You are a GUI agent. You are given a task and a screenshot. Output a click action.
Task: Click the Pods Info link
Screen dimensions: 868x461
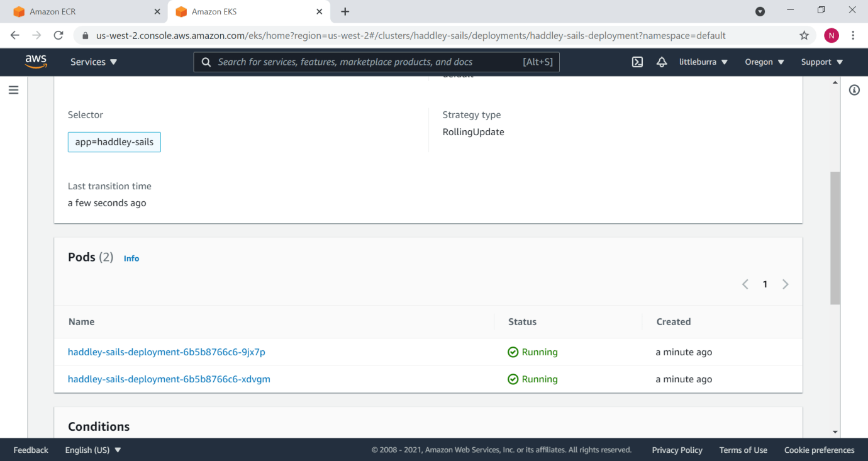pos(131,258)
